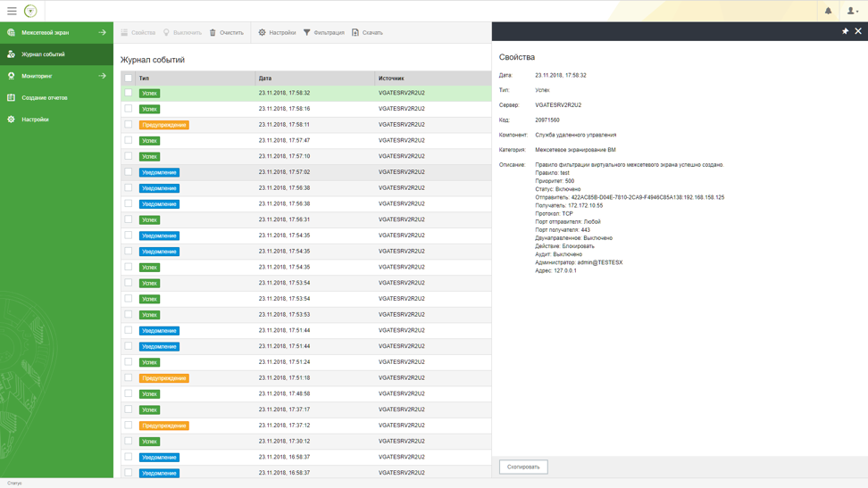Close the properties panel
This screenshot has width=868, height=488.
click(x=858, y=31)
